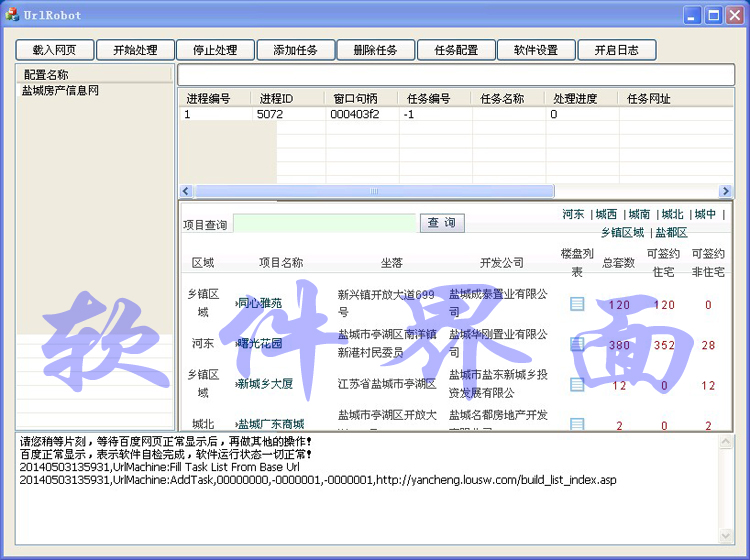Sort by 进程ID column header

point(288,99)
